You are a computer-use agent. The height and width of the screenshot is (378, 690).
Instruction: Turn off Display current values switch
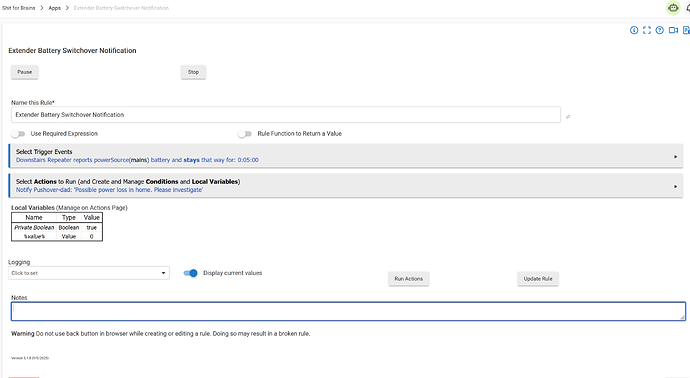(191, 273)
